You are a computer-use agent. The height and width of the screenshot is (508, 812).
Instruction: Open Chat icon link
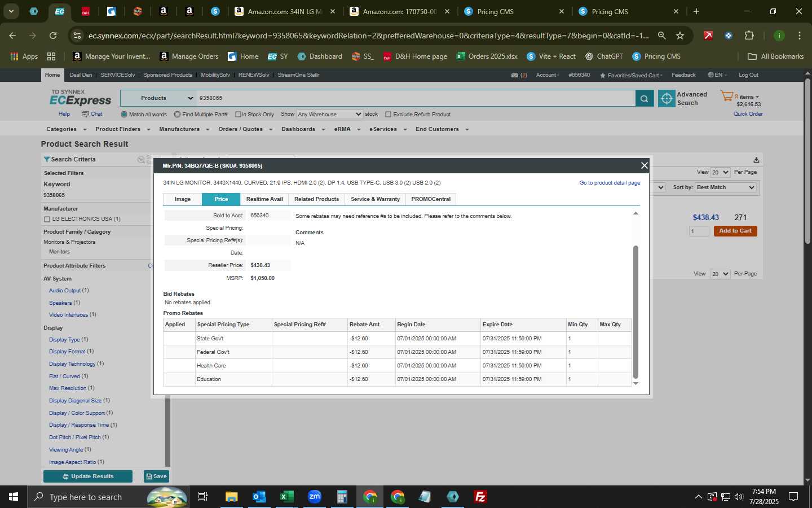point(92,114)
